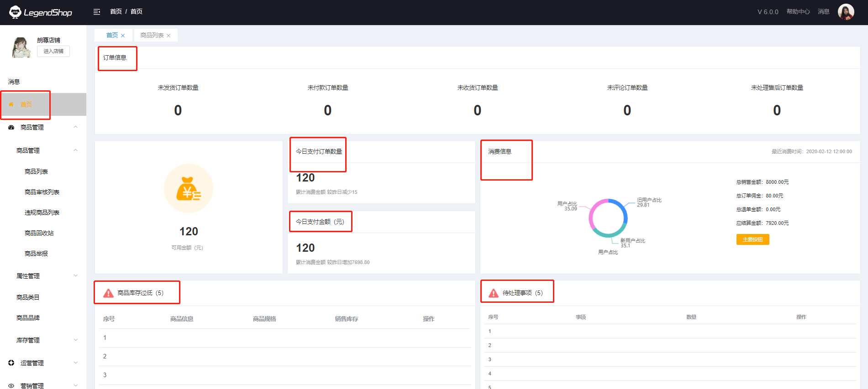
Task: Click the sidebar collapse menu icon
Action: 97,12
